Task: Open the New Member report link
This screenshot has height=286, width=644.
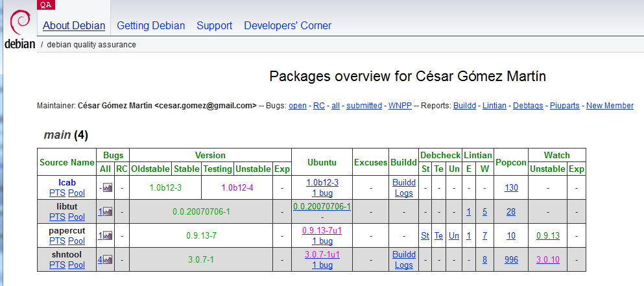Action: pos(610,106)
